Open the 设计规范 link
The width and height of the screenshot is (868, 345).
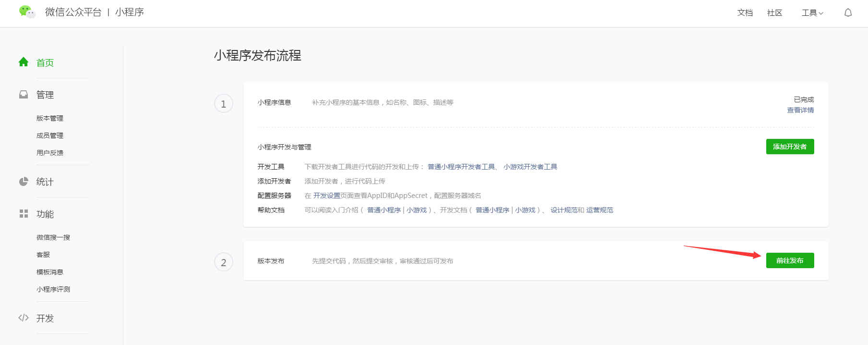click(x=564, y=210)
